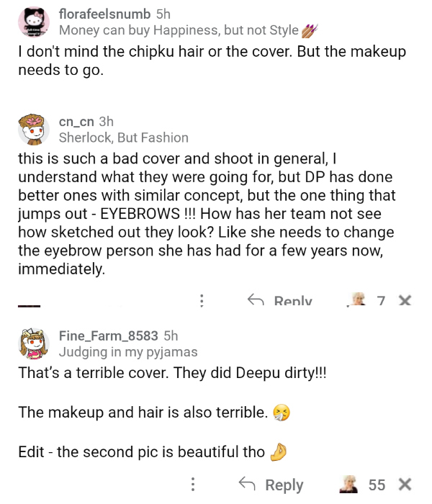Downvote Fine_Farm_8583's comment with X icon

(x=405, y=485)
